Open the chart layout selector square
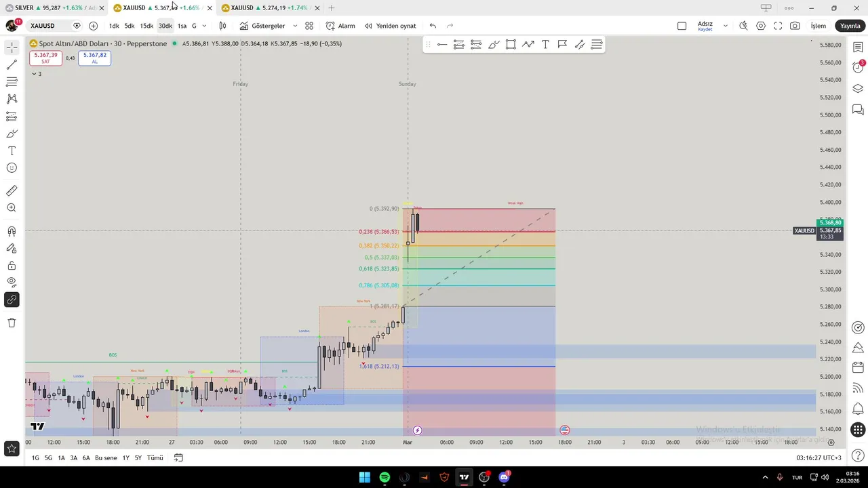The image size is (868, 488). 682,26
